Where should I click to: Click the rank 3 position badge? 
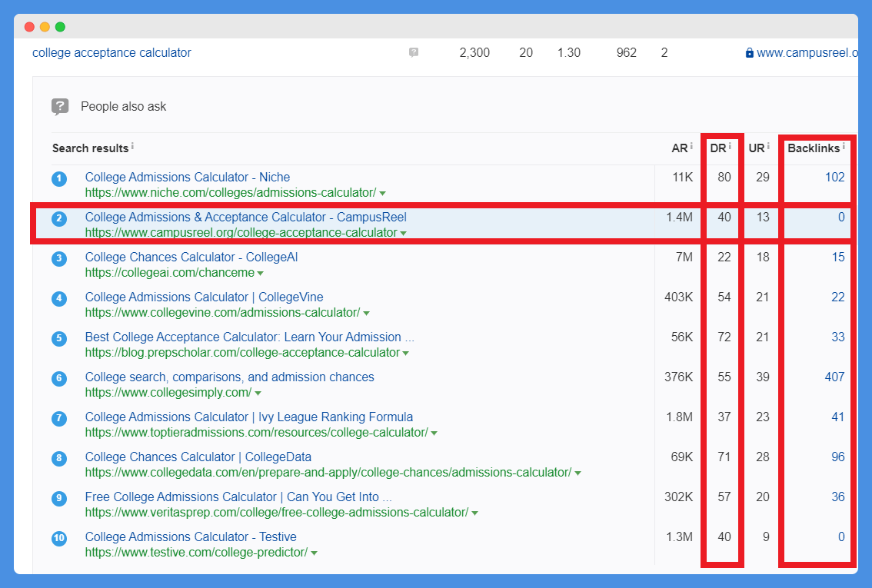(x=59, y=258)
